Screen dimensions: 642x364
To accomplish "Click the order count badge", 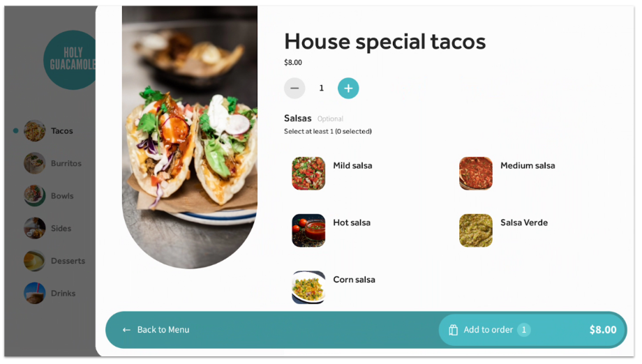I will (x=523, y=330).
